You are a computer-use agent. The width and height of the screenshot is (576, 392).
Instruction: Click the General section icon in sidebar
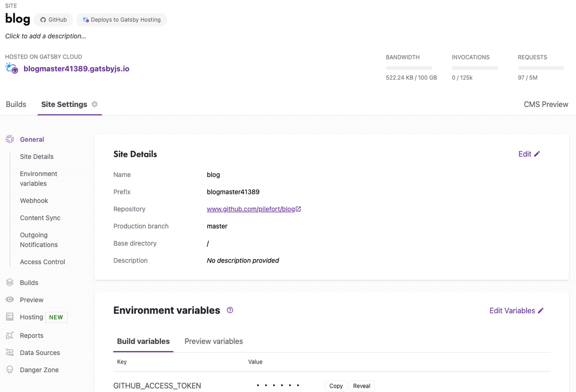pos(10,139)
